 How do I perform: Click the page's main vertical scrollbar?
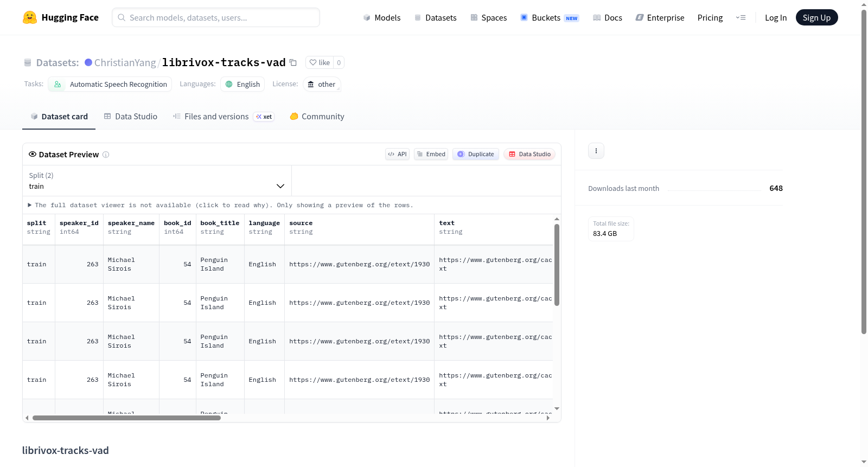[x=864, y=171]
